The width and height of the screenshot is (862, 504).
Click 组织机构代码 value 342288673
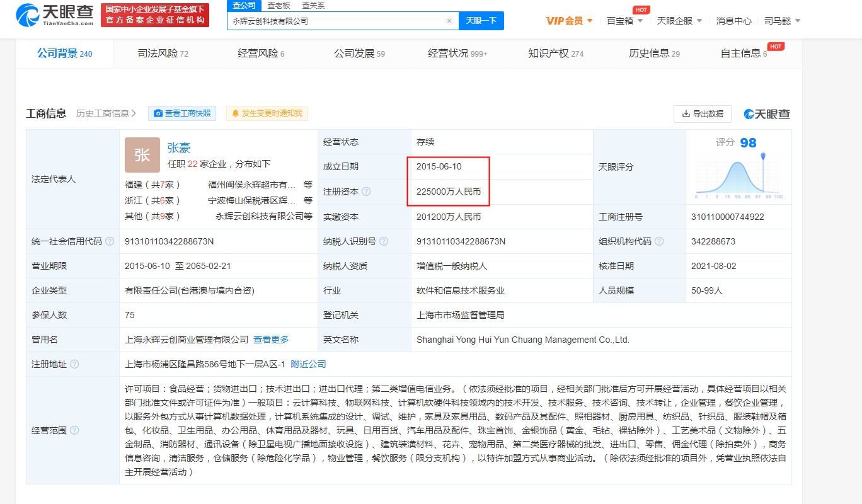[713, 241]
